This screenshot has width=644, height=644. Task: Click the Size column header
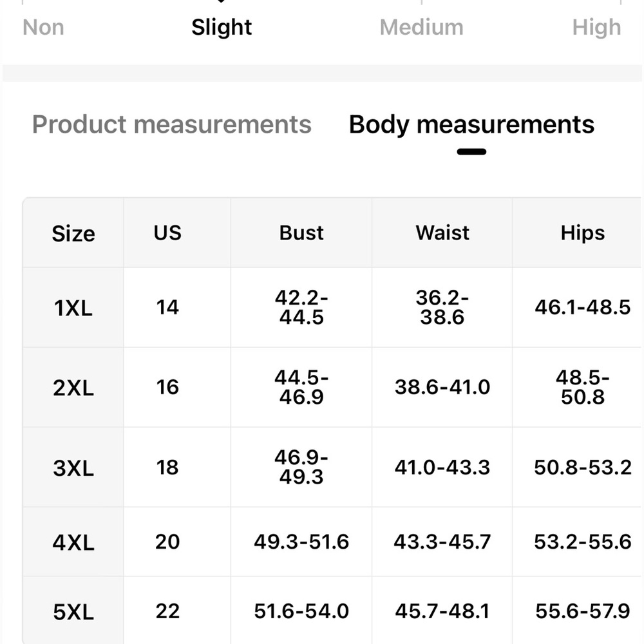click(x=73, y=233)
